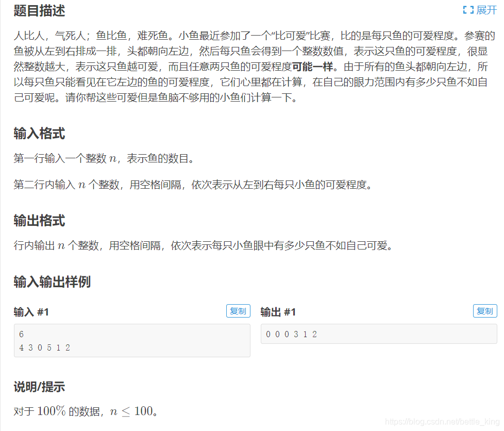504x431 pixels.
Task: Click the 说明/提示 heading
Action: coord(39,387)
